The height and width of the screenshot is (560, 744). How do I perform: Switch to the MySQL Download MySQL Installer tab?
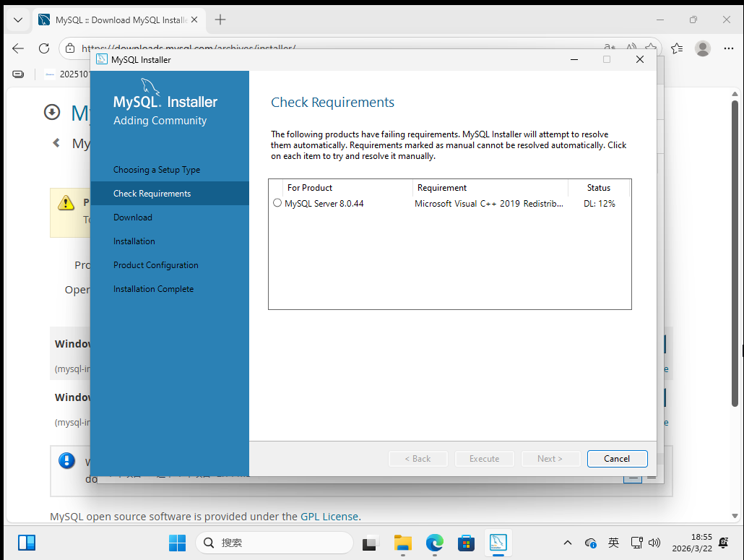[x=118, y=20]
